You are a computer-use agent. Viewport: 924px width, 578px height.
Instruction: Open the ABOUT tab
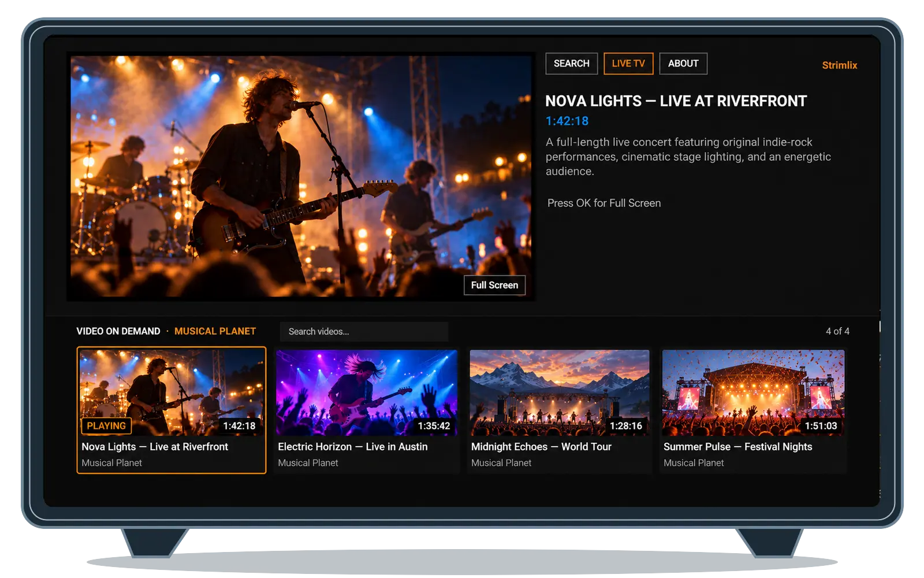(683, 64)
